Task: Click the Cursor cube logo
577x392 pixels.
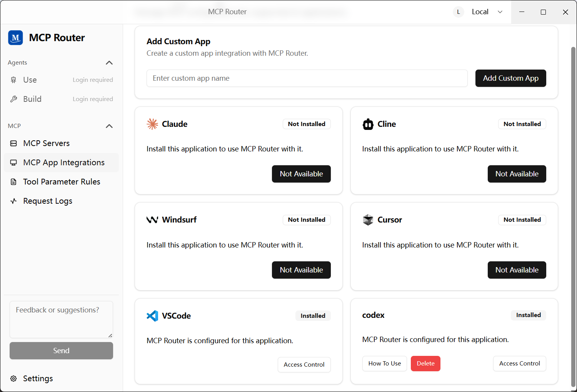Action: click(x=368, y=220)
